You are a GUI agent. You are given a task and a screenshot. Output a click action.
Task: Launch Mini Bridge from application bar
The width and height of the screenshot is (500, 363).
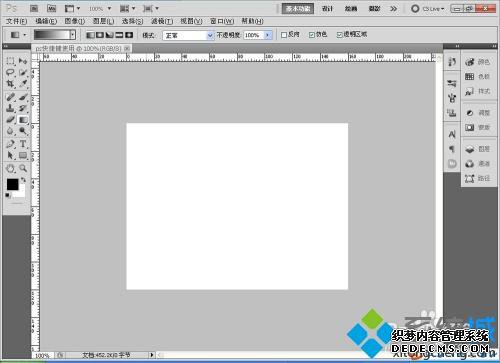tap(51, 8)
